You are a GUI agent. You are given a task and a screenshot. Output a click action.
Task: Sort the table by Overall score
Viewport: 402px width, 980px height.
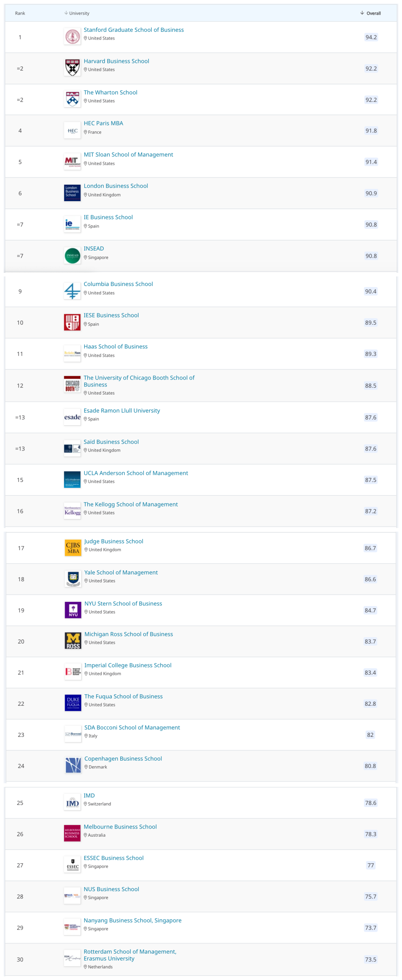click(x=371, y=13)
